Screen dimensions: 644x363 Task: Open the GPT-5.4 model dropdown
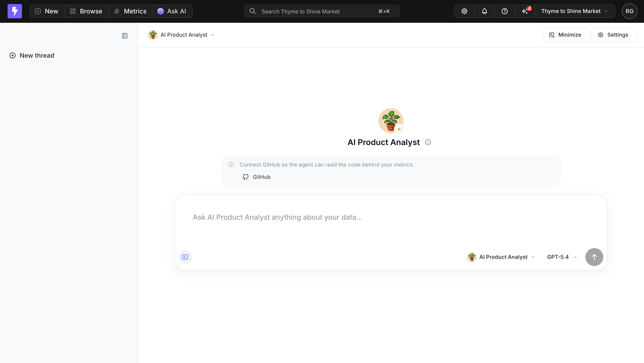(x=562, y=257)
